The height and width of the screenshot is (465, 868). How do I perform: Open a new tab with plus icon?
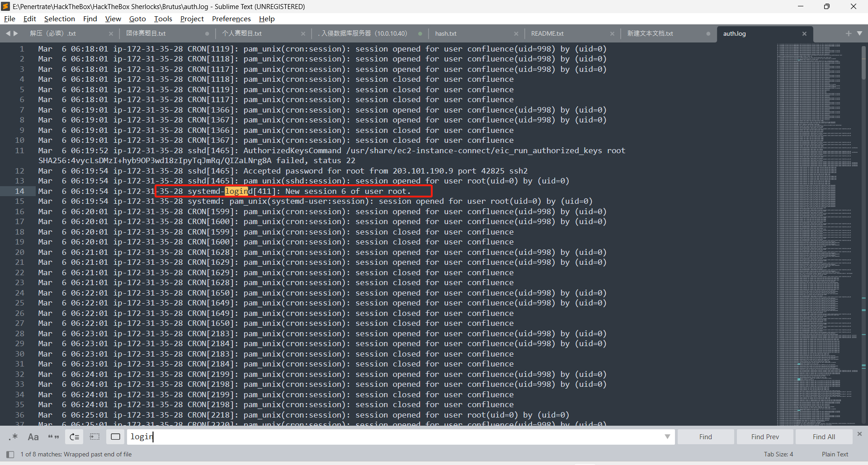coord(848,33)
